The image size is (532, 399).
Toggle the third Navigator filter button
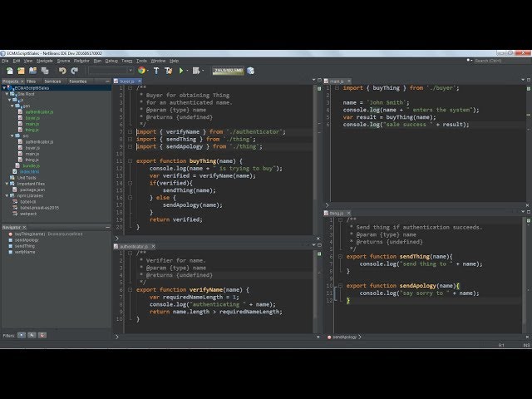coord(42,335)
